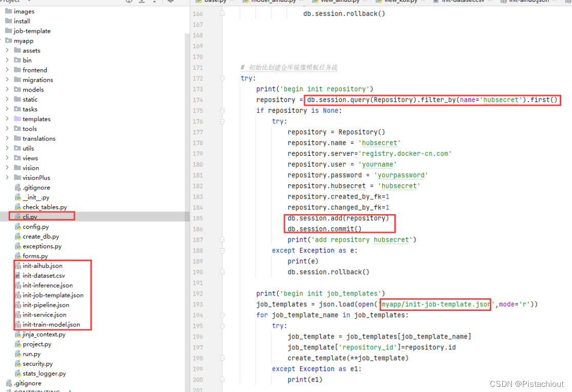The image size is (572, 392).
Task: Expand the visionPlus folder
Action: 7,178
